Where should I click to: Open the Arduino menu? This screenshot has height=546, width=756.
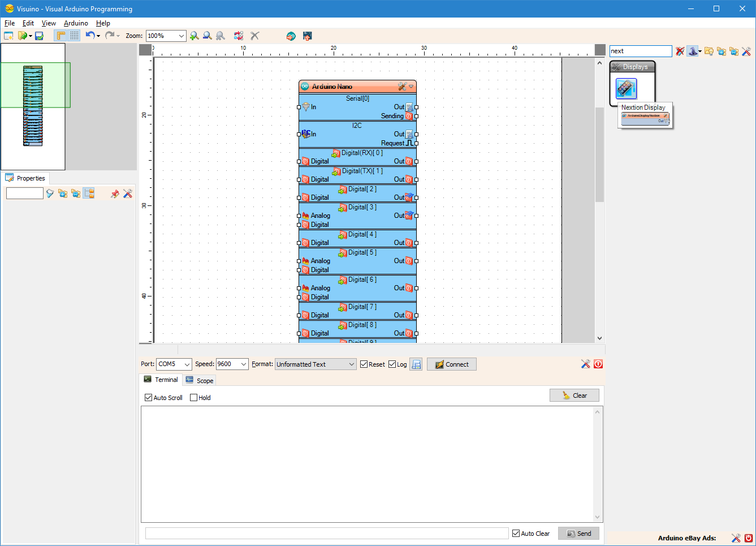pyautogui.click(x=75, y=23)
